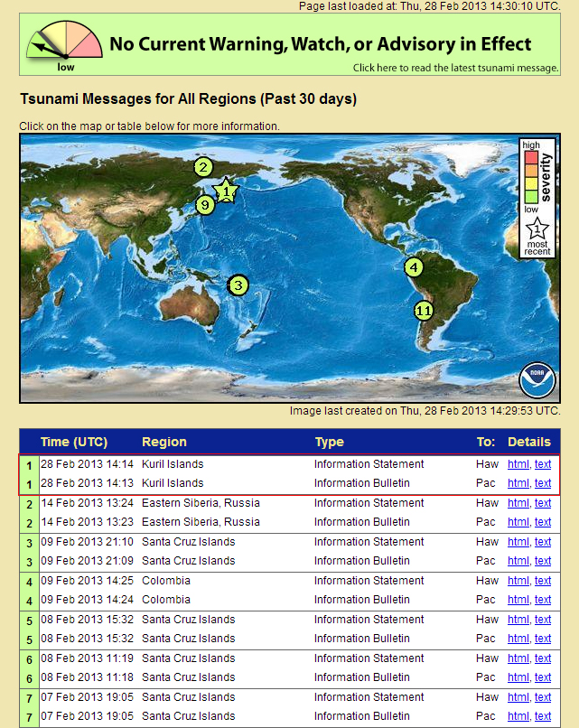Click the tsunami warning level gauge icon

[x=64, y=47]
